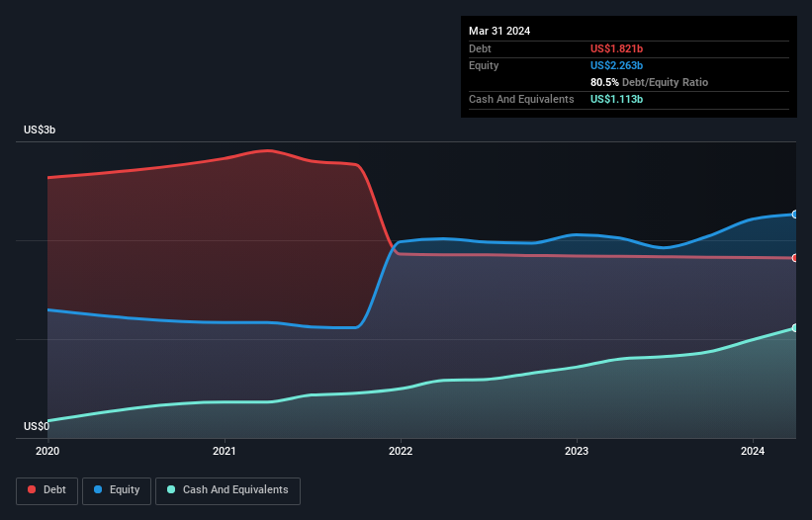Click the US$0 y-axis label

click(x=37, y=426)
